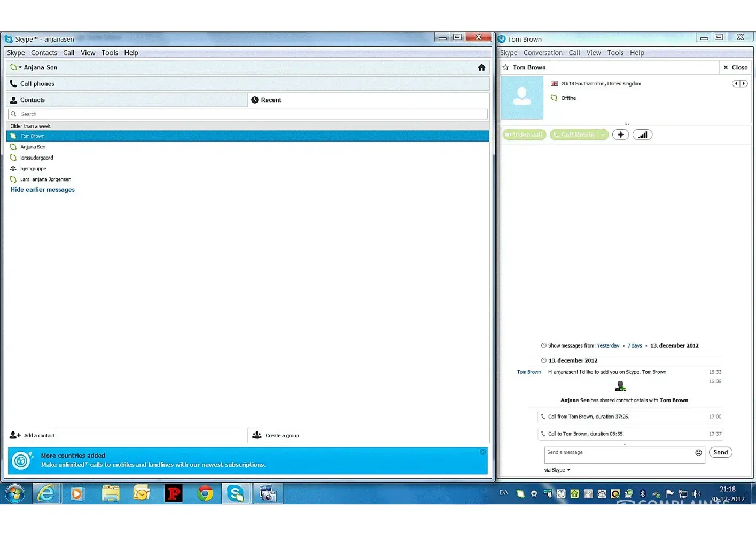
Task: Open the red P application on taskbar
Action: (x=174, y=494)
